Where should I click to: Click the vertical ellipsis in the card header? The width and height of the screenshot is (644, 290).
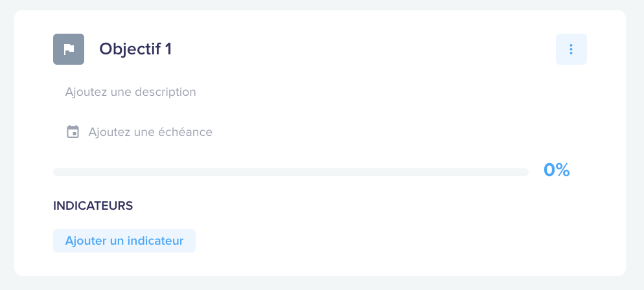point(571,49)
